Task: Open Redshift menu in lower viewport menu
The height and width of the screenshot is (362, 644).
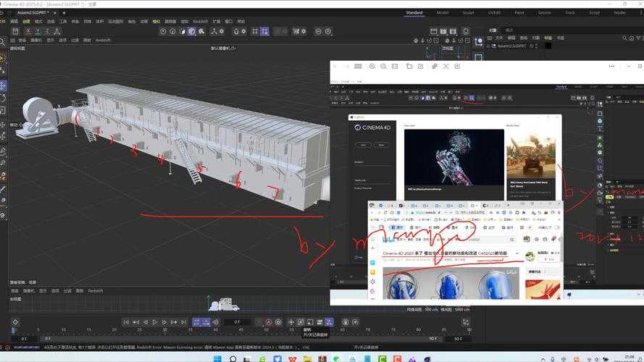Action: coord(96,291)
